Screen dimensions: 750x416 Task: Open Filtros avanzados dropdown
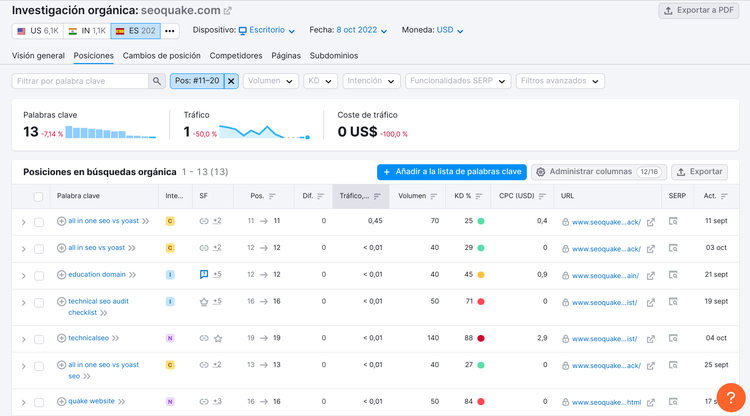coord(560,81)
